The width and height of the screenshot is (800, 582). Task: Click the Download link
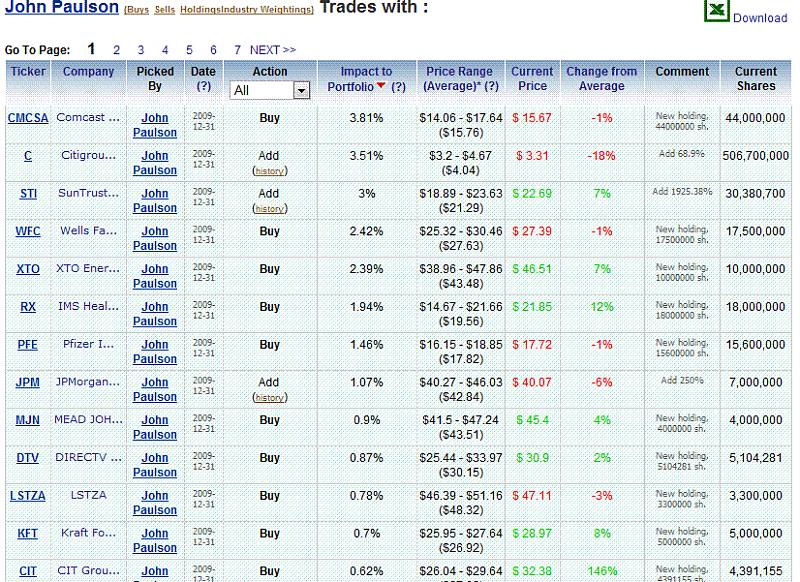(x=760, y=18)
